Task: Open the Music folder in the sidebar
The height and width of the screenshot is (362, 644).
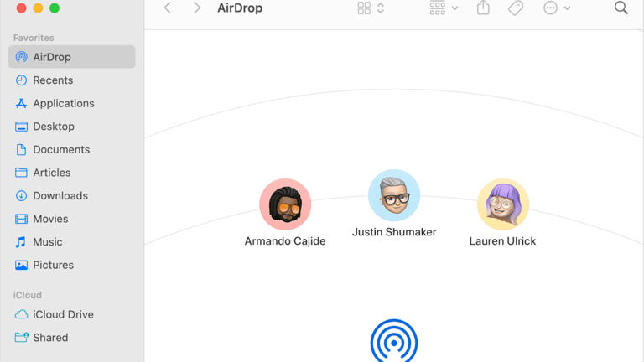Action: (71, 242)
